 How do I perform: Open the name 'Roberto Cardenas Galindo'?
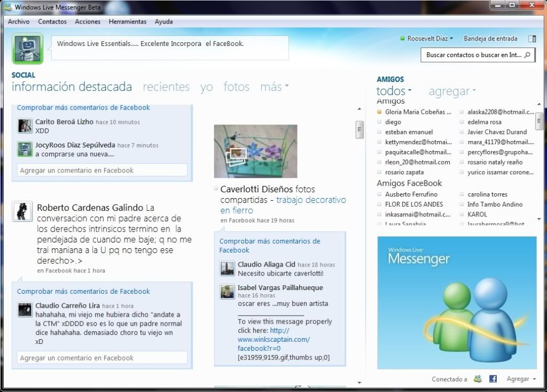point(90,208)
